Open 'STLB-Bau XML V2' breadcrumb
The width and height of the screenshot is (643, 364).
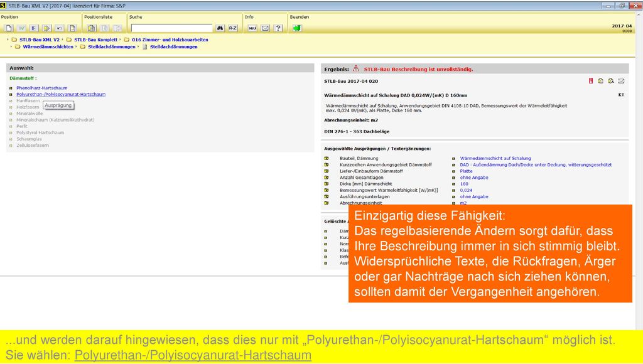[x=40, y=40]
